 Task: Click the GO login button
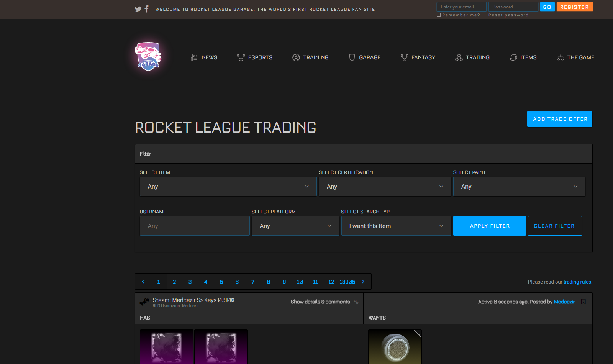point(547,7)
